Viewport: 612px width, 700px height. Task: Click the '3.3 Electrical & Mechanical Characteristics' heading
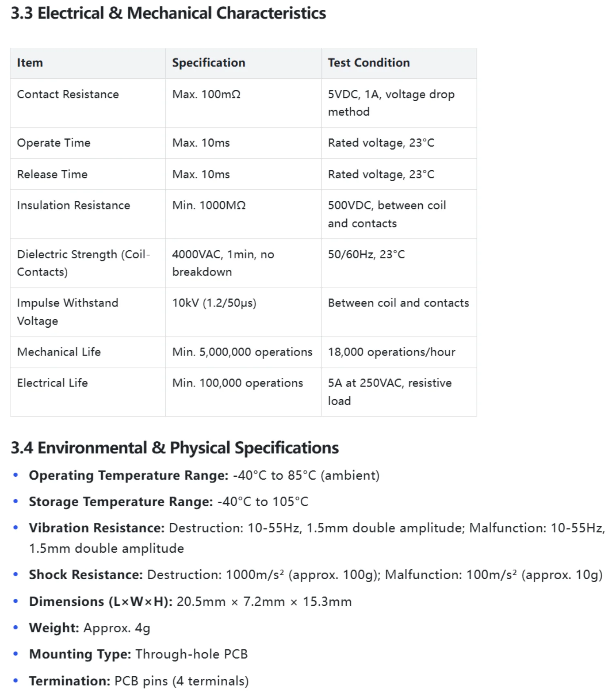[168, 13]
